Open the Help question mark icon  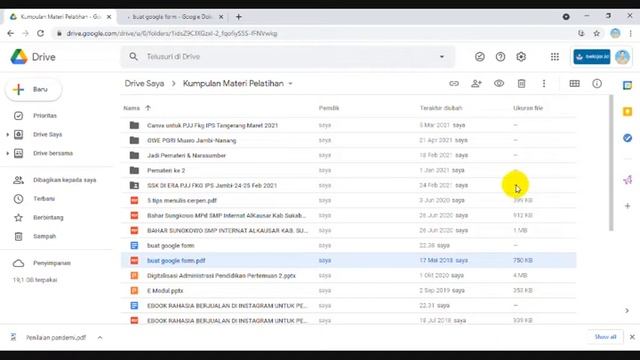click(500, 57)
